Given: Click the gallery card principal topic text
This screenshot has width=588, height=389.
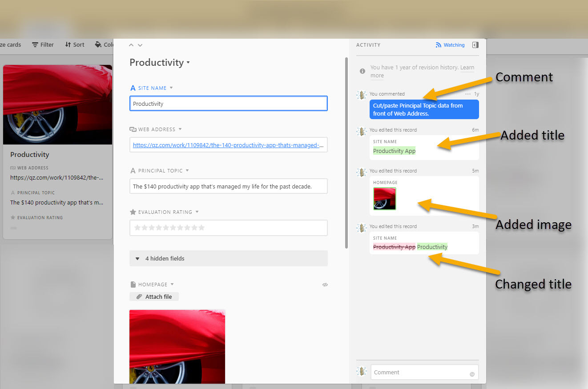Looking at the screenshot, I should 57,202.
